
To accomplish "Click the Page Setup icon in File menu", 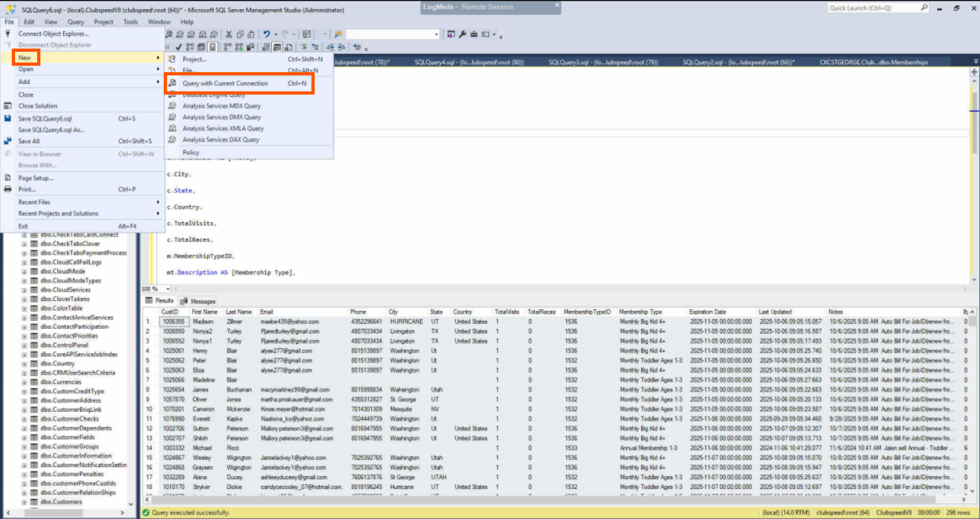I will [x=8, y=178].
